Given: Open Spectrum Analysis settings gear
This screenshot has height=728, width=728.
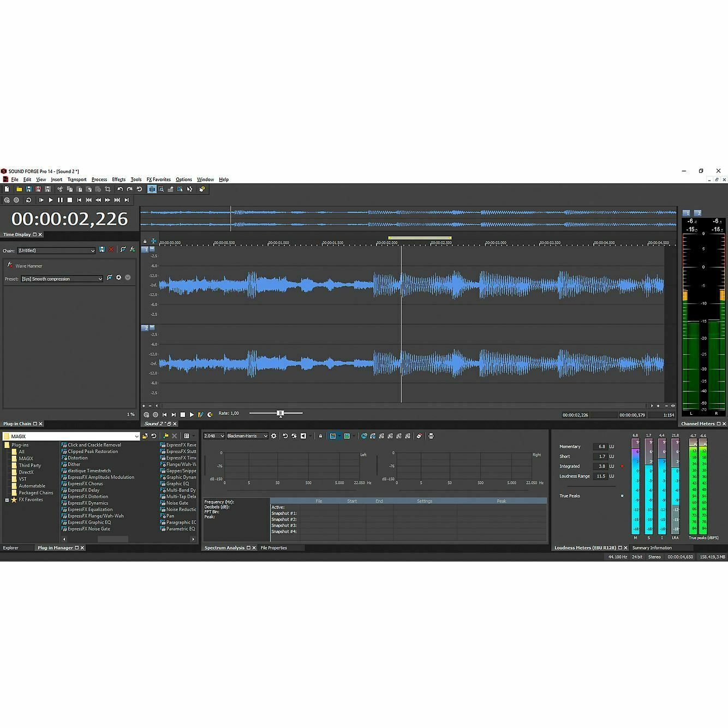Looking at the screenshot, I should click(x=274, y=436).
